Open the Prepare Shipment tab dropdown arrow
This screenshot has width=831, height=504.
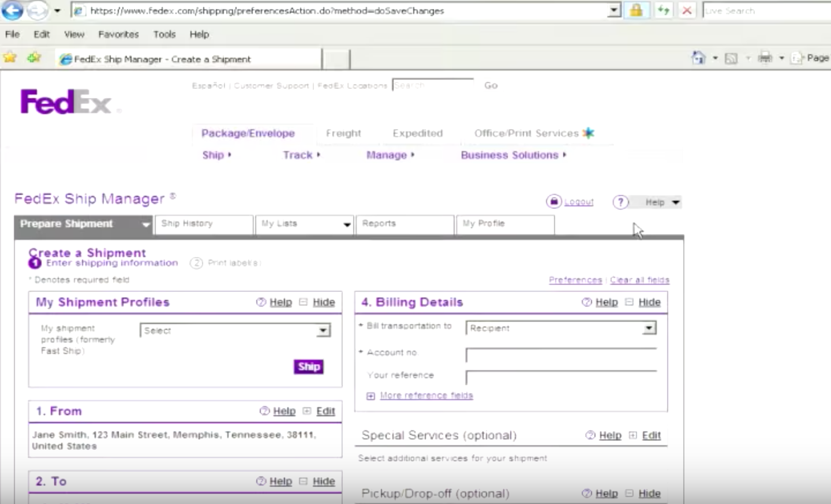[146, 225]
